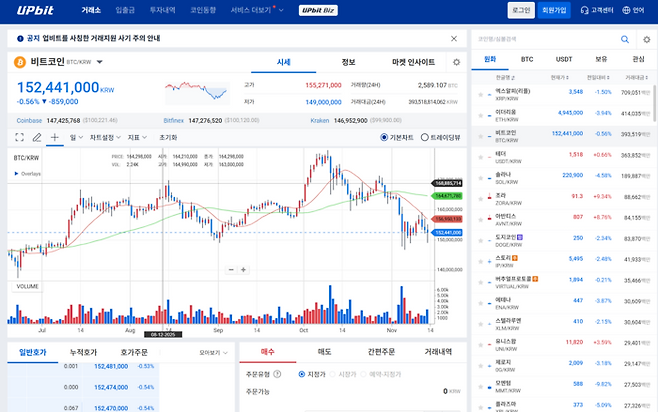Open 입출금 top menu

125,10
